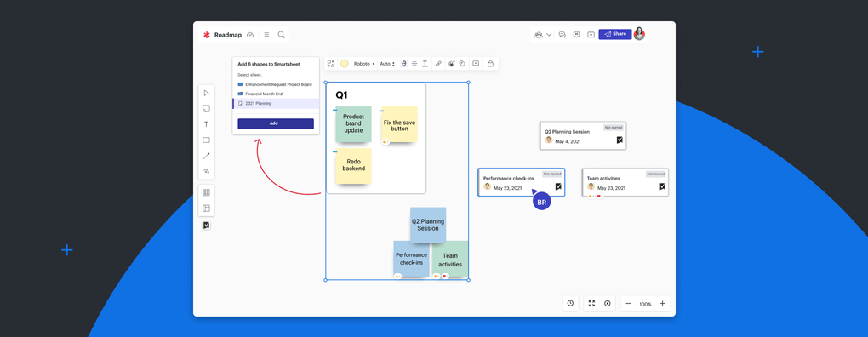Lock the selected shapes

[490, 64]
